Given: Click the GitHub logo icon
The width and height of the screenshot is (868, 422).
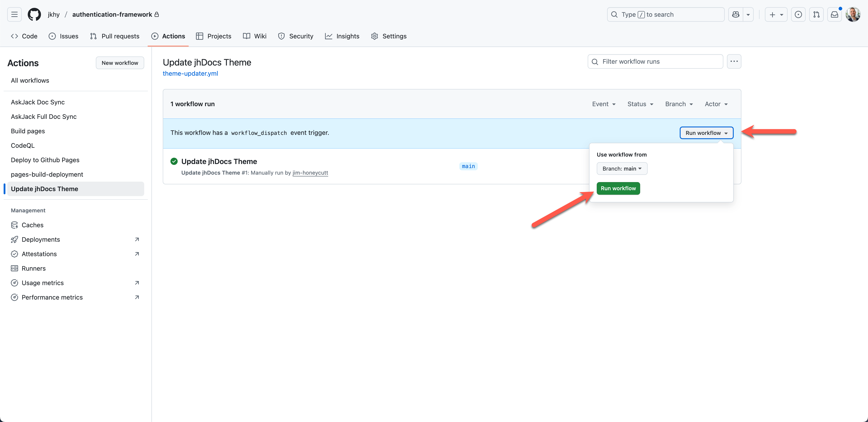Looking at the screenshot, I should click(x=34, y=14).
